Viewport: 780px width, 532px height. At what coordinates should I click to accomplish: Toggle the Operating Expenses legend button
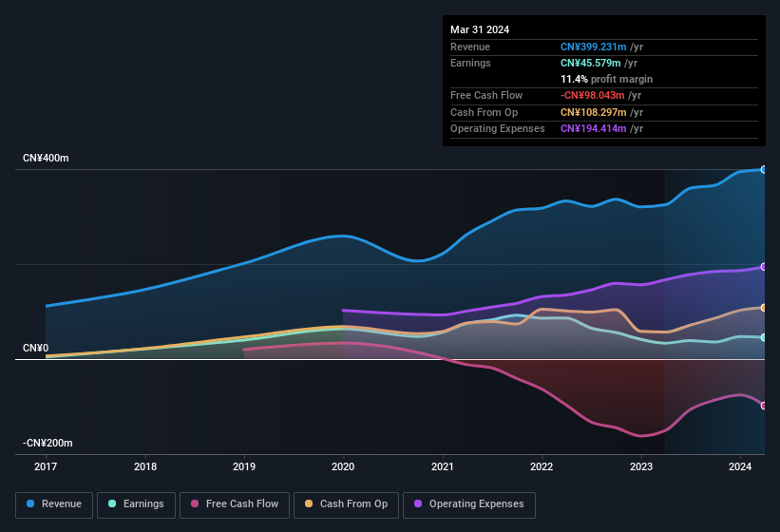[469, 504]
